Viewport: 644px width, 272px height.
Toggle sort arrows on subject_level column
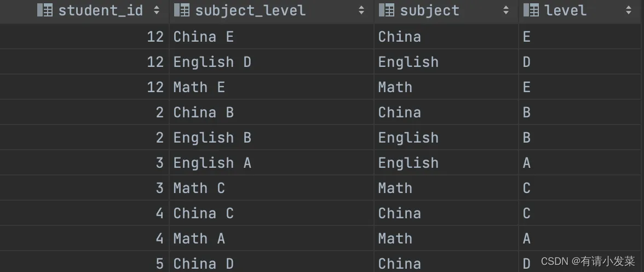(361, 10)
